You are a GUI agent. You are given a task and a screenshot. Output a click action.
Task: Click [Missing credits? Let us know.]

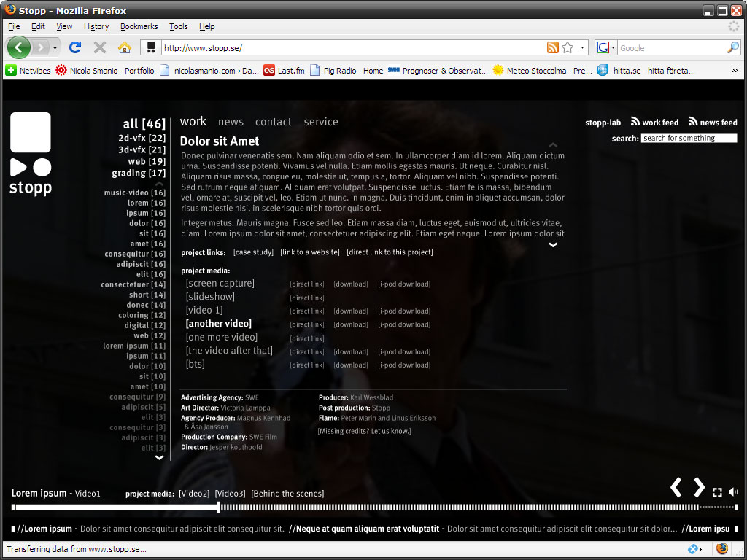click(x=365, y=432)
